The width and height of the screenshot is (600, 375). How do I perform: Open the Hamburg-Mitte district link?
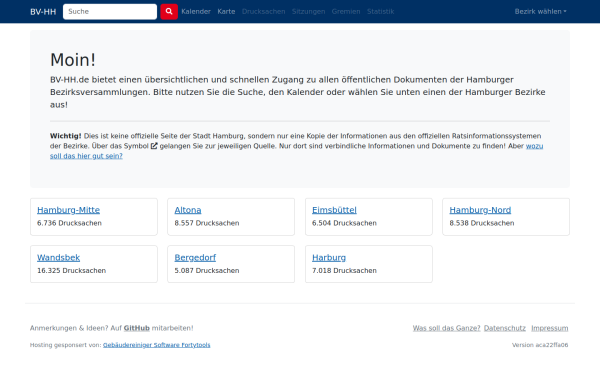68,210
